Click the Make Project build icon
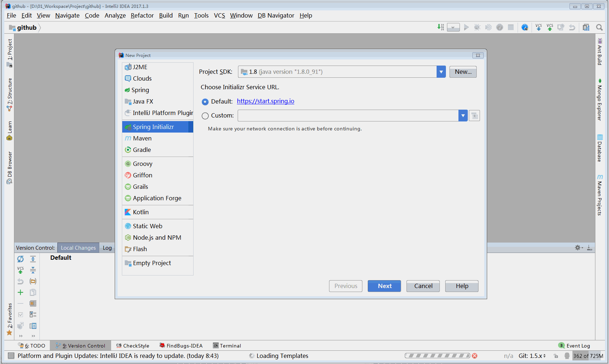This screenshot has height=364, width=609. (x=441, y=27)
